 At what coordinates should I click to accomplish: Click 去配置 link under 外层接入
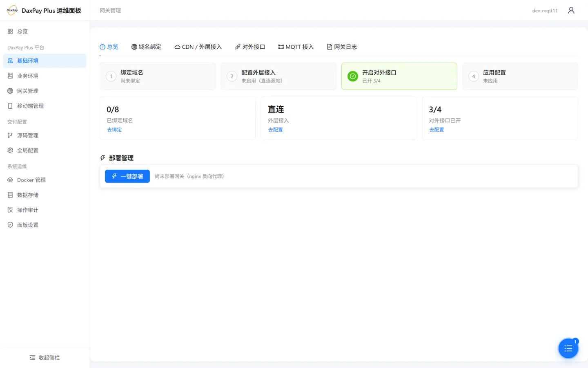pyautogui.click(x=275, y=130)
